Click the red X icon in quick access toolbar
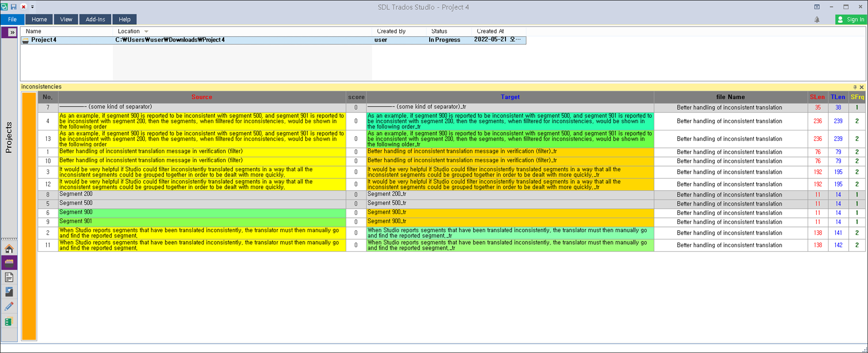868x353 pixels. coord(23,7)
